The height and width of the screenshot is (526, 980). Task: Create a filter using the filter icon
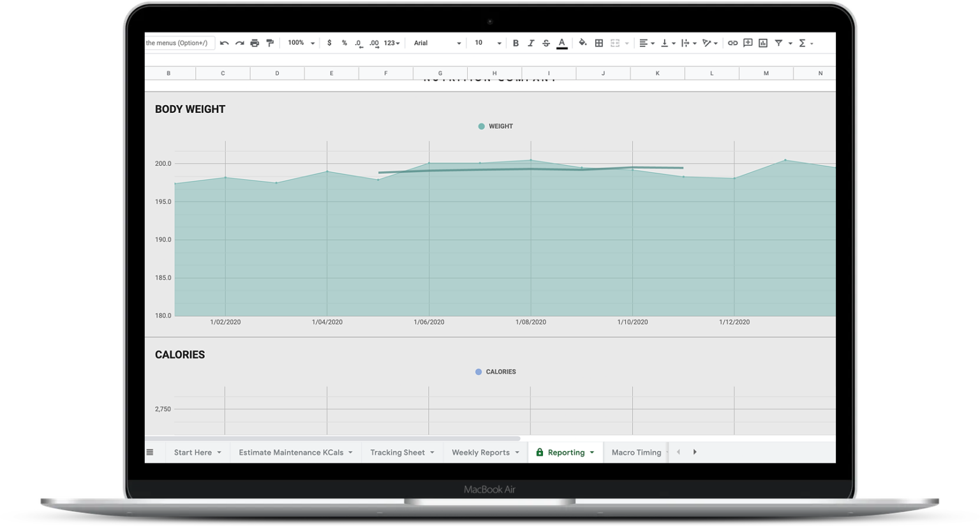pyautogui.click(x=778, y=42)
